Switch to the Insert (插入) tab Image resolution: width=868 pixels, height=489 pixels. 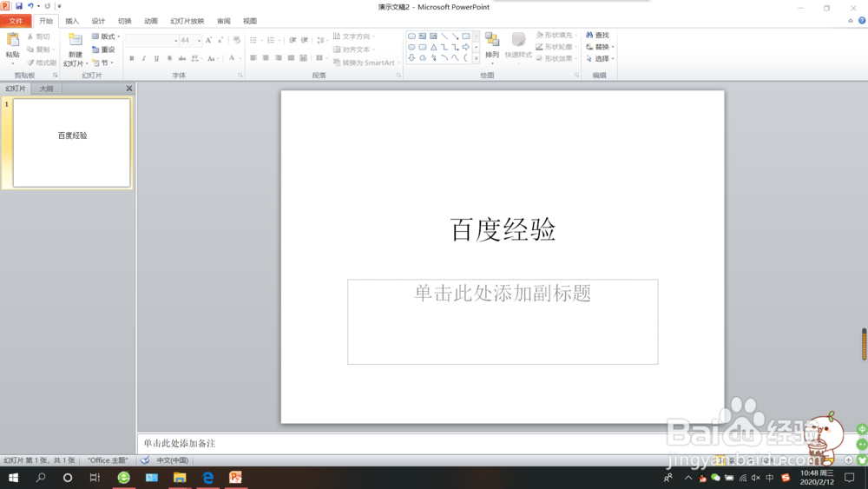(x=72, y=21)
